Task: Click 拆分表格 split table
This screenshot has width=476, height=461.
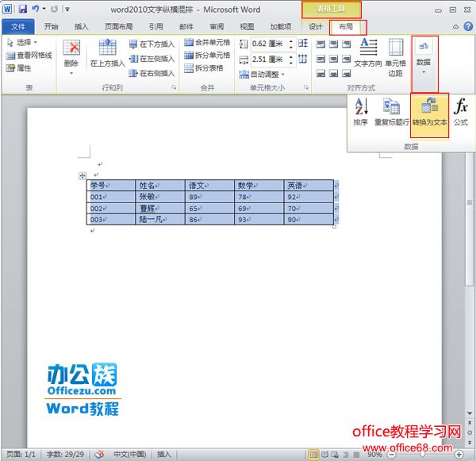Action: click(x=204, y=68)
